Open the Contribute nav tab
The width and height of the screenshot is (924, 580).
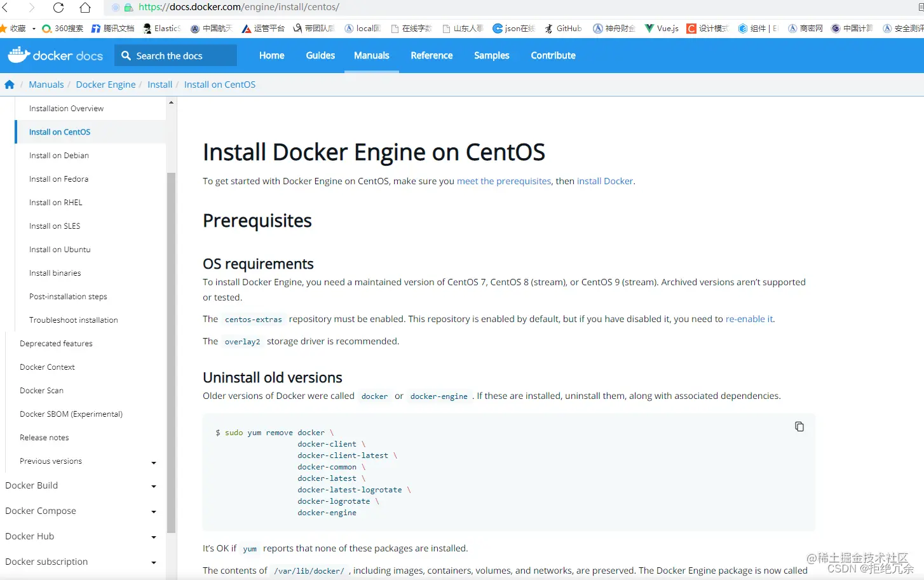tap(554, 55)
